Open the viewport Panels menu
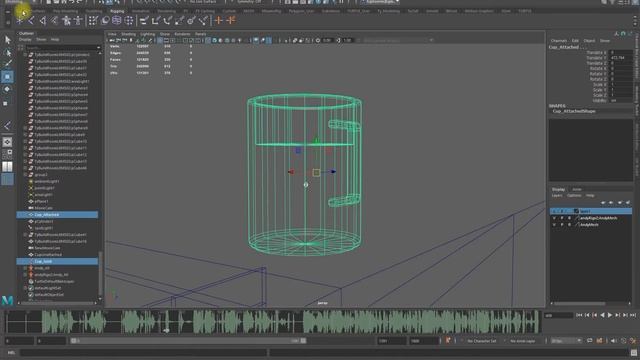The height and width of the screenshot is (360, 640). click(x=200, y=34)
